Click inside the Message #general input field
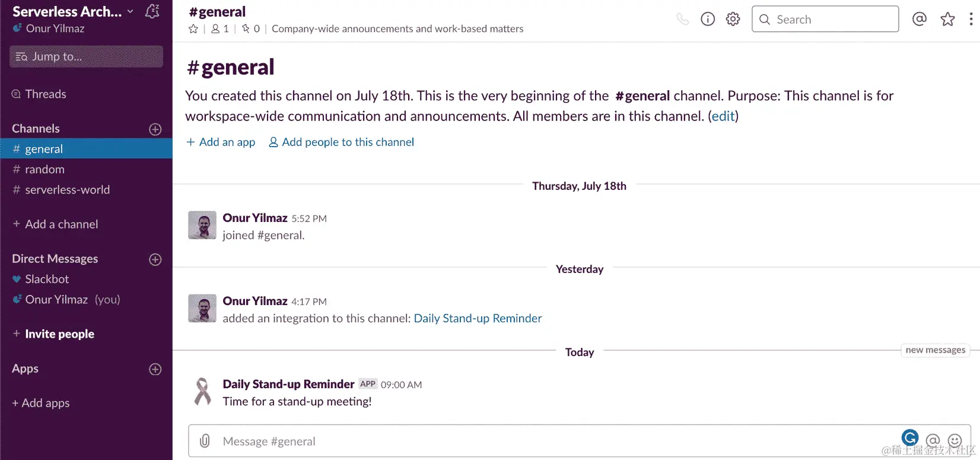Image resolution: width=980 pixels, height=460 pixels. pyautogui.click(x=415, y=441)
